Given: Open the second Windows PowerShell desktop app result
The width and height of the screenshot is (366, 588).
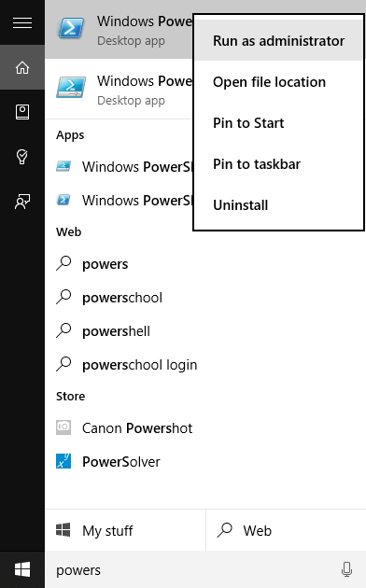Looking at the screenshot, I should 119,90.
